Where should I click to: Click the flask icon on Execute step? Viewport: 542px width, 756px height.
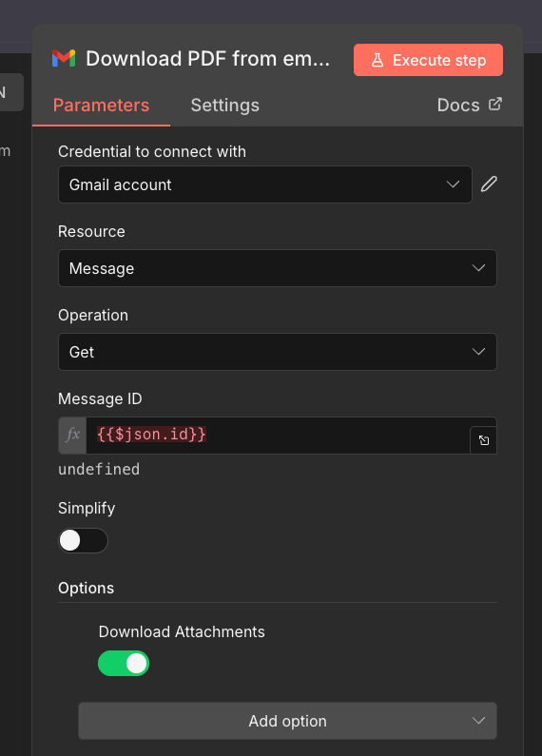coord(377,60)
